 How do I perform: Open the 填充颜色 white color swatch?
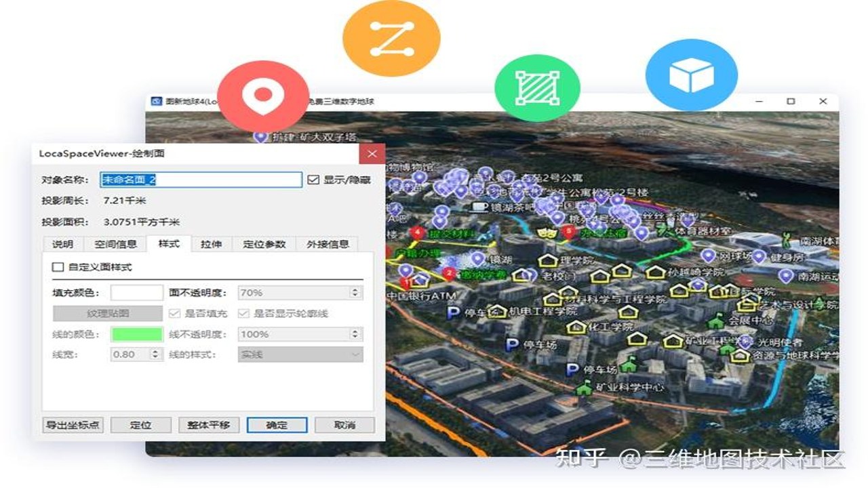[137, 293]
